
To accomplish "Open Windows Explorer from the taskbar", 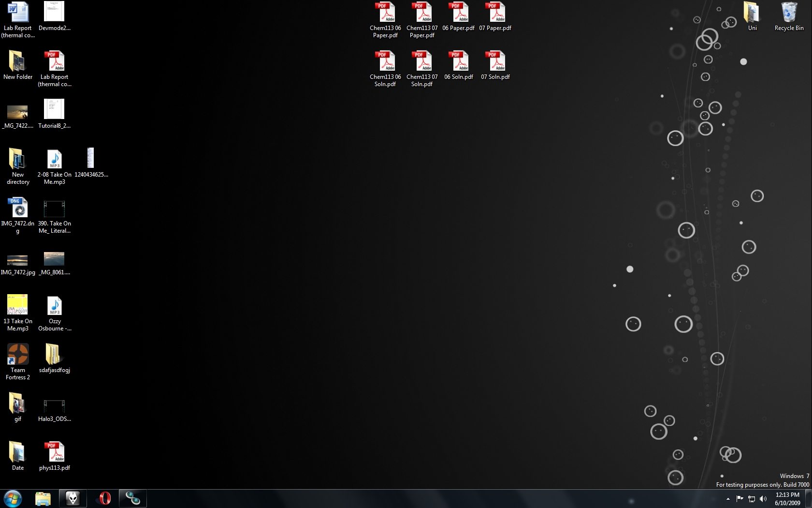I will pos(43,498).
